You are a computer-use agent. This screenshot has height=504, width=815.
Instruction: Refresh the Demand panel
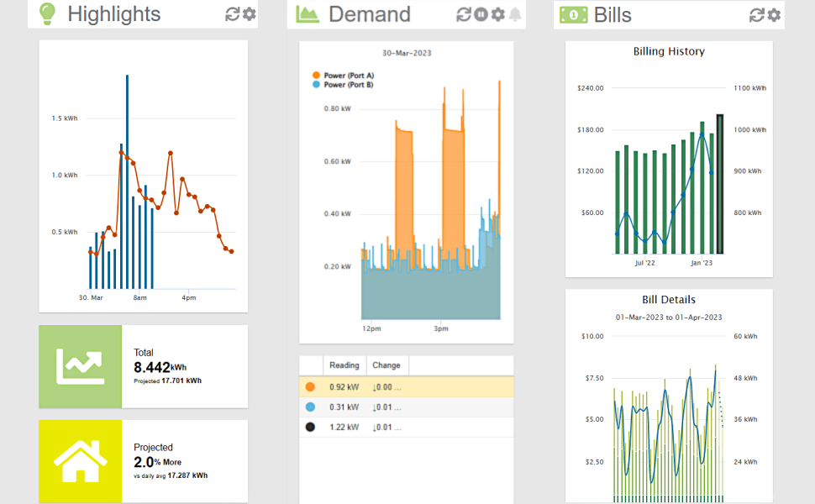(464, 14)
